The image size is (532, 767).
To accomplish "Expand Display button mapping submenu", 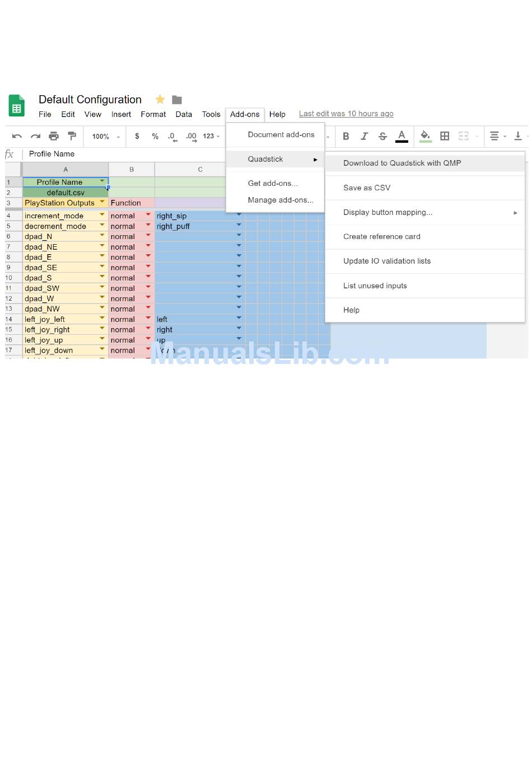I will pyautogui.click(x=388, y=212).
